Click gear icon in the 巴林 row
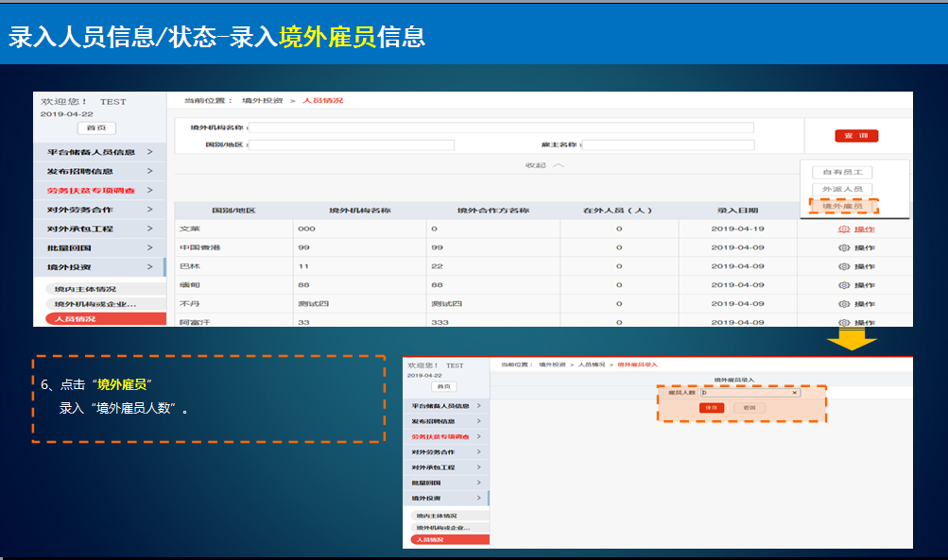 click(843, 266)
